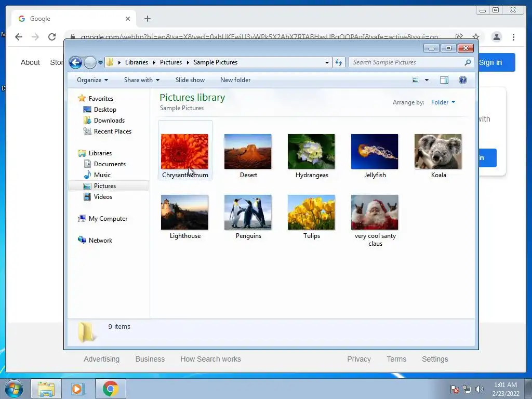
Task: Expand the arrow between Libraries and Pictures
Action: (154, 62)
